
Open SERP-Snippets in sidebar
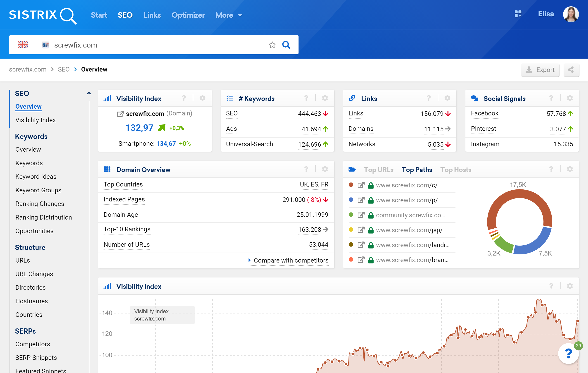pyautogui.click(x=36, y=357)
